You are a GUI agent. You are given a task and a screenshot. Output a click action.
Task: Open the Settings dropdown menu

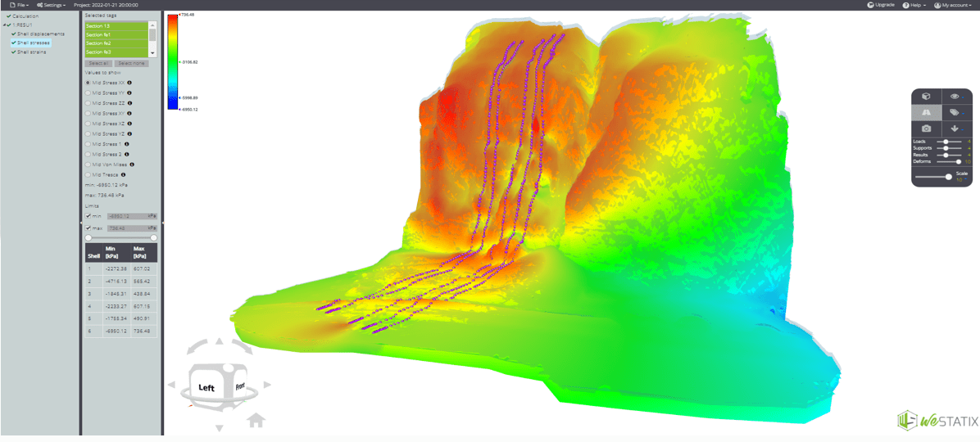click(51, 4)
